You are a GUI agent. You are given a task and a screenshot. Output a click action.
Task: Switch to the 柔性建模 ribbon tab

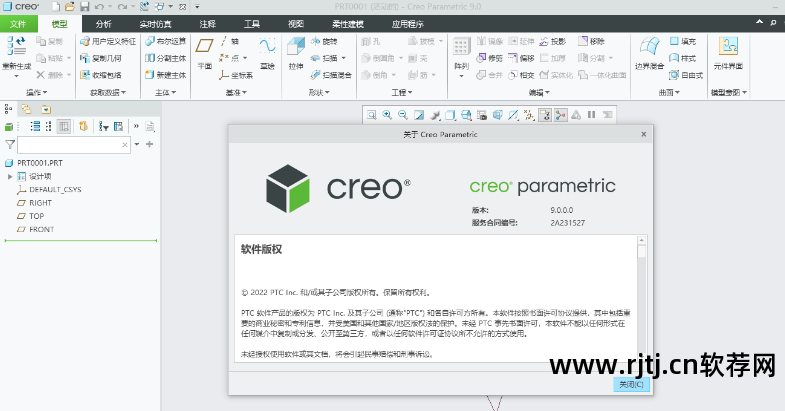pos(347,24)
